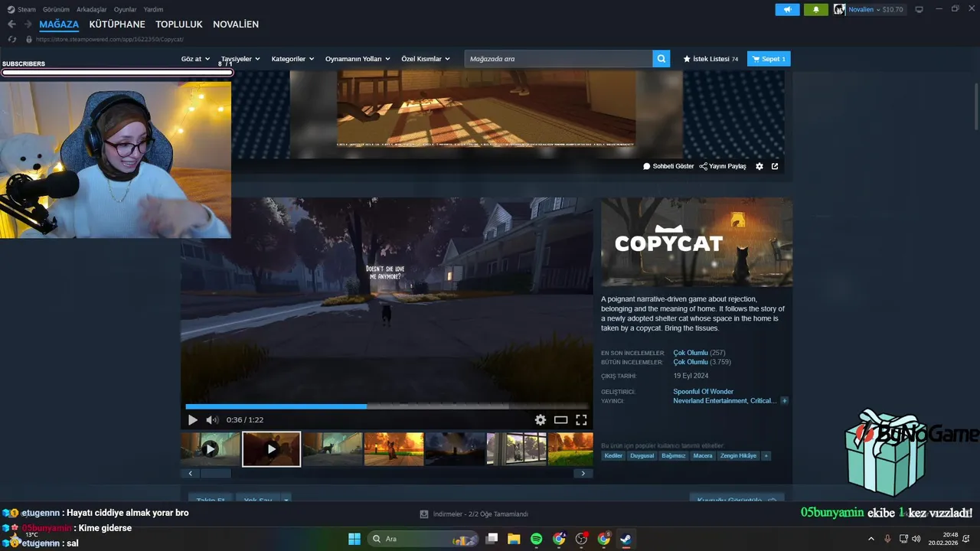980x551 pixels.
Task: Mute the trailer volume speaker icon
Action: [x=212, y=419]
